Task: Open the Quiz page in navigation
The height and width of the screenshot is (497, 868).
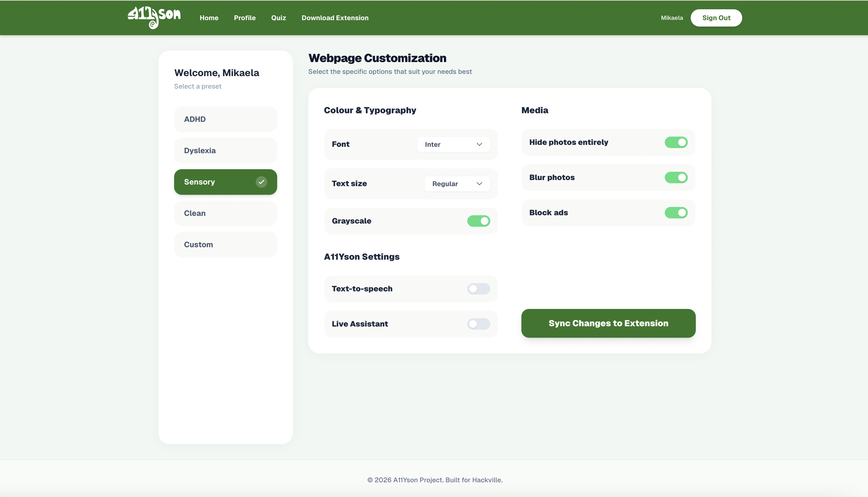Action: [278, 18]
